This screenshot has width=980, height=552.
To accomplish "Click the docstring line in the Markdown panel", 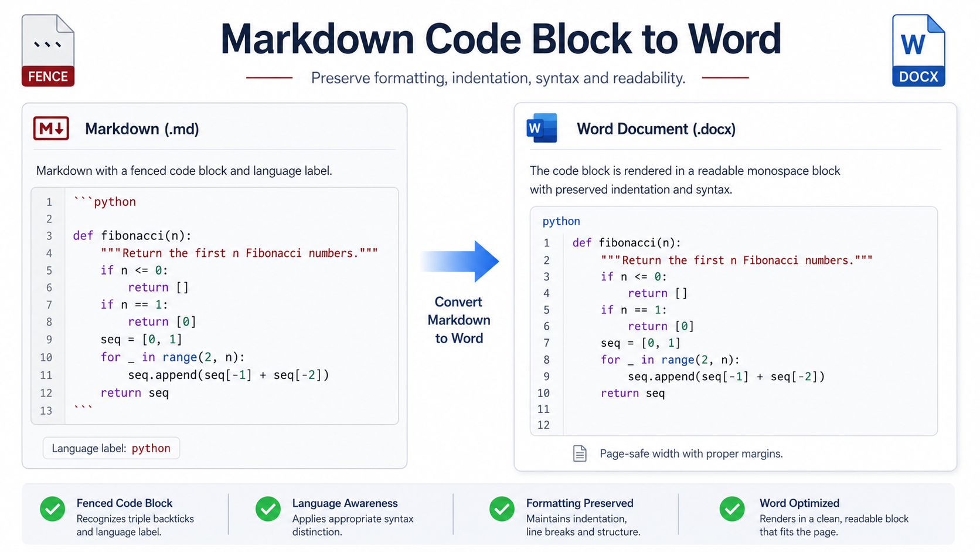I will pos(239,253).
